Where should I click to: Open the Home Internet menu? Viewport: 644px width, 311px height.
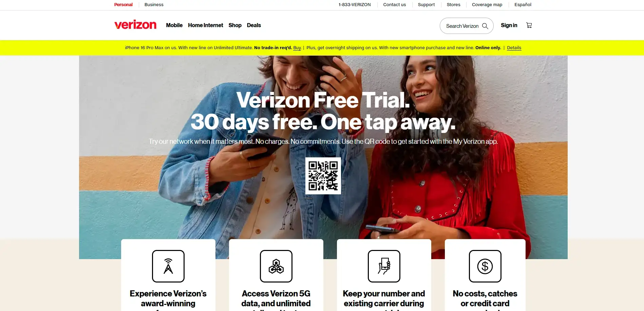click(x=206, y=25)
